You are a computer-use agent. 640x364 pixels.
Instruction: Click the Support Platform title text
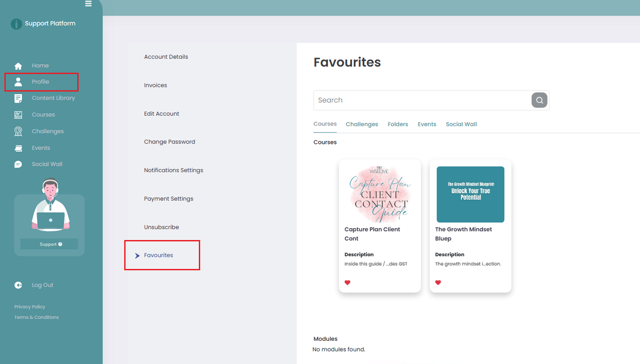tap(50, 24)
